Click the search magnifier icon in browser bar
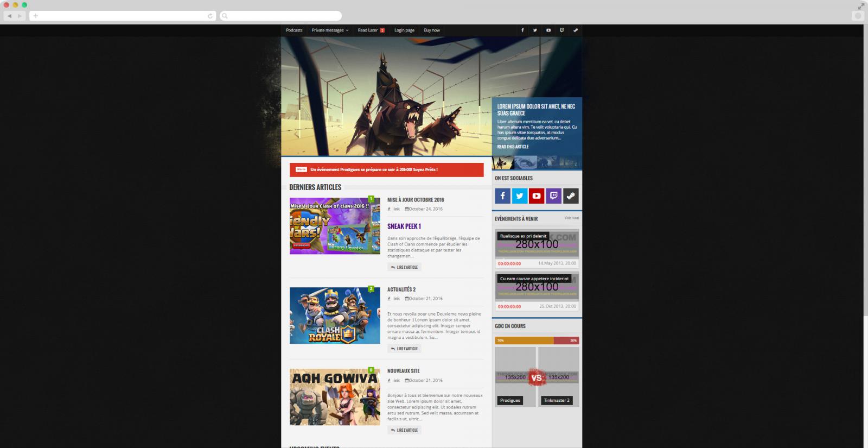Image resolution: width=868 pixels, height=448 pixels. (x=225, y=16)
